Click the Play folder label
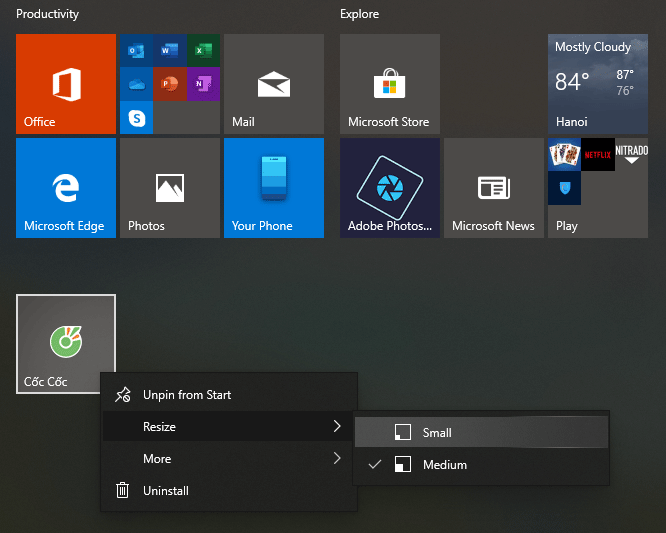 pyautogui.click(x=567, y=226)
